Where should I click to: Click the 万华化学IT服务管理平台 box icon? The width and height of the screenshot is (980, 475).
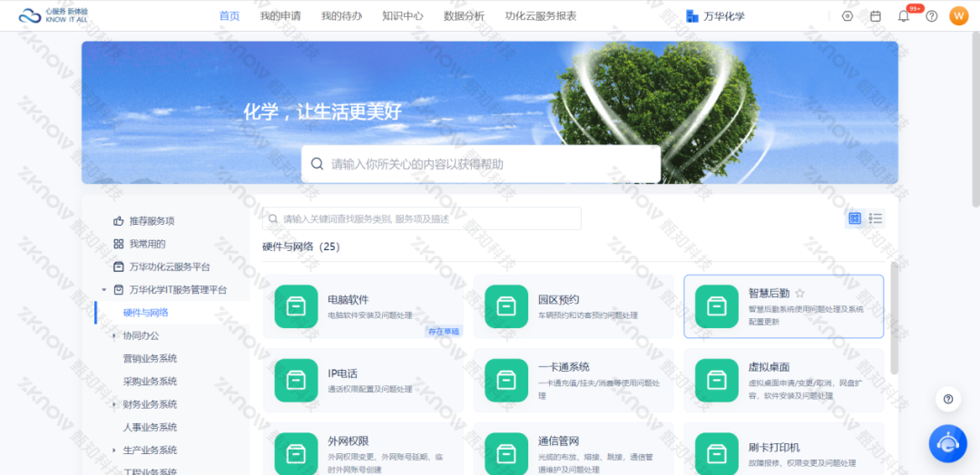pyautogui.click(x=118, y=289)
